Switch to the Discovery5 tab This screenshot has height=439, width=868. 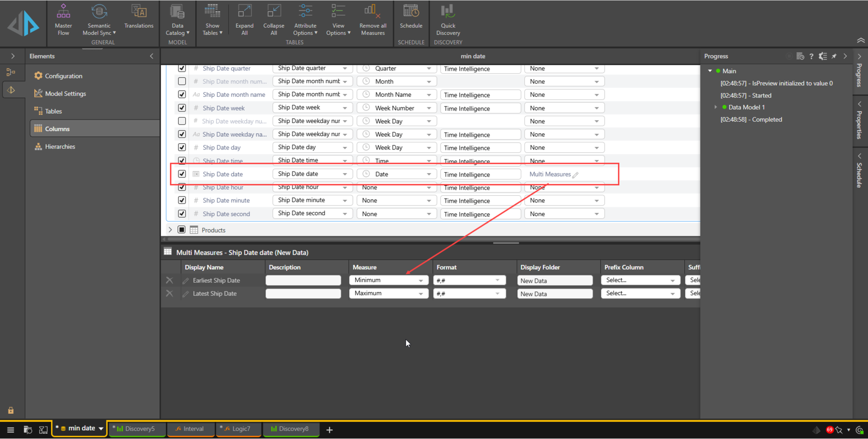[137, 429]
